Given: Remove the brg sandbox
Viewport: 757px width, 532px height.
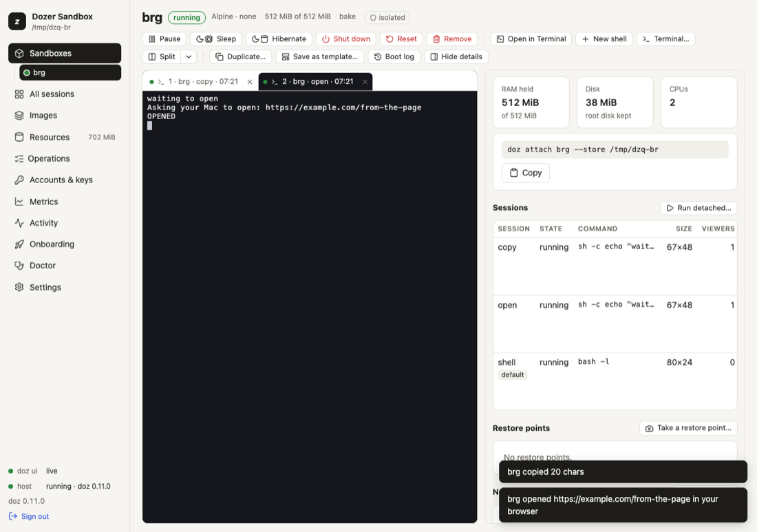Looking at the screenshot, I should click(x=452, y=39).
